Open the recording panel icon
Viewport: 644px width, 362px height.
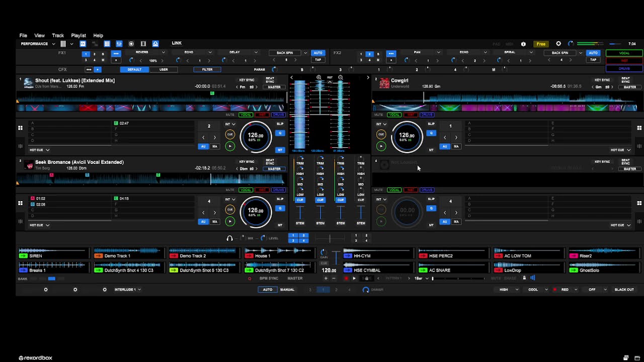point(131,44)
